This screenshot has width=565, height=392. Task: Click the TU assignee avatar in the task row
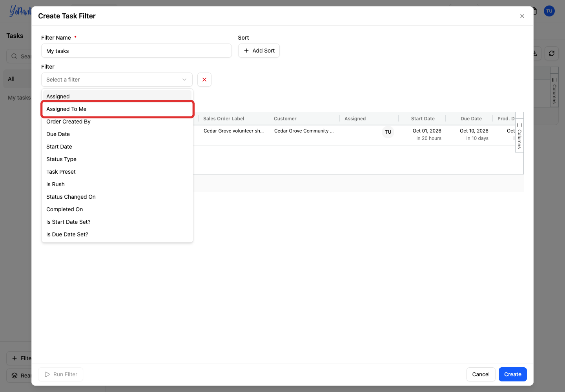coord(388,132)
